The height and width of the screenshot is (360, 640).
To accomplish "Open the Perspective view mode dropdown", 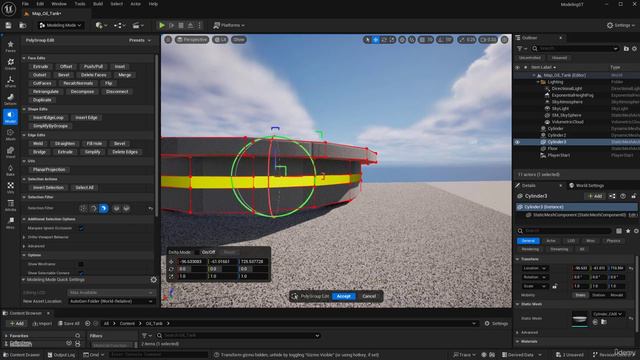I will coord(192,40).
